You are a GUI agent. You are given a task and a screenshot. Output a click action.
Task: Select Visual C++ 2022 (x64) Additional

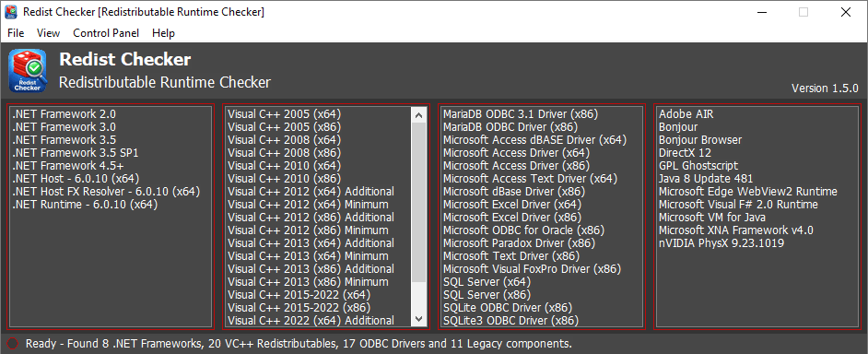[x=311, y=320]
